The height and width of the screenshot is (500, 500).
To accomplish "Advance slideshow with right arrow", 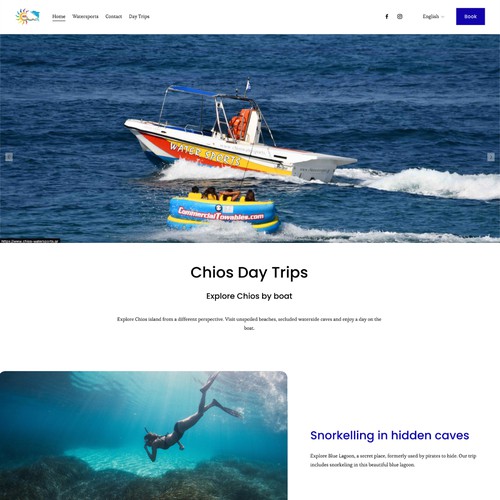I will (x=491, y=157).
